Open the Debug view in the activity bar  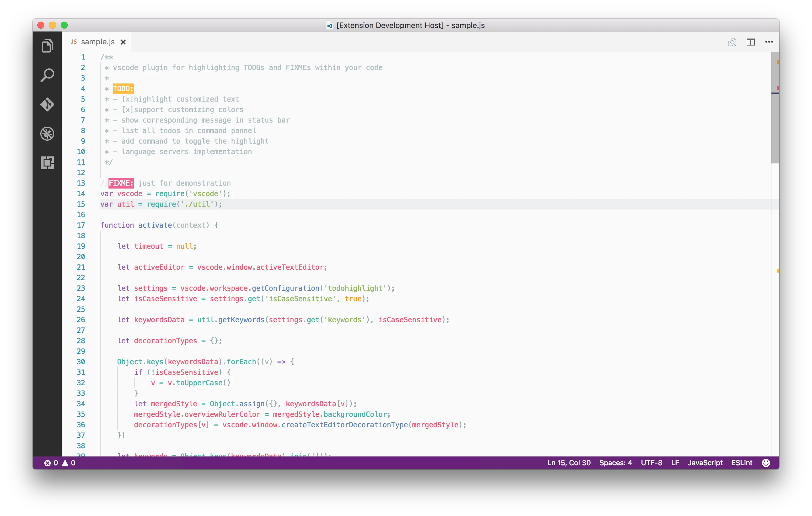coord(47,134)
